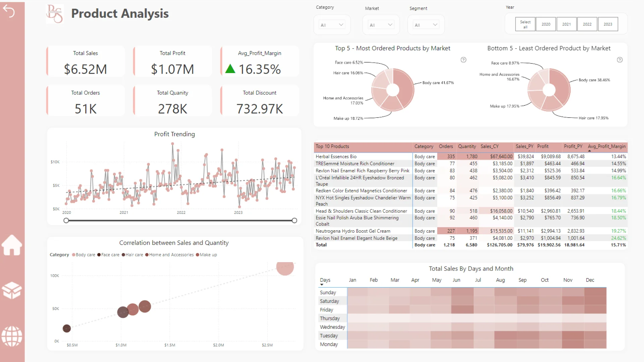The image size is (644, 362).
Task: Click left handle of Profit Trending slider
Action: click(66, 221)
